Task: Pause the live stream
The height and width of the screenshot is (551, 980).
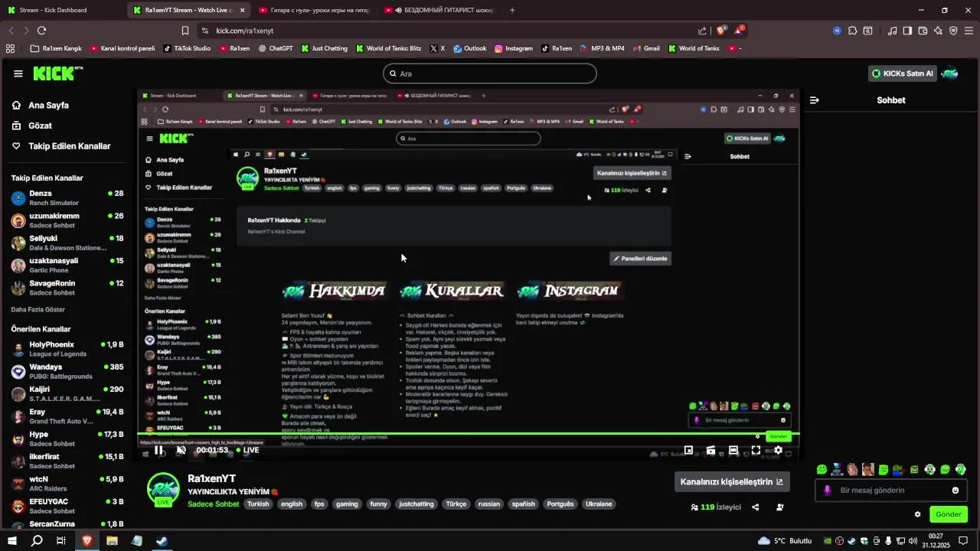Action: click(x=158, y=450)
